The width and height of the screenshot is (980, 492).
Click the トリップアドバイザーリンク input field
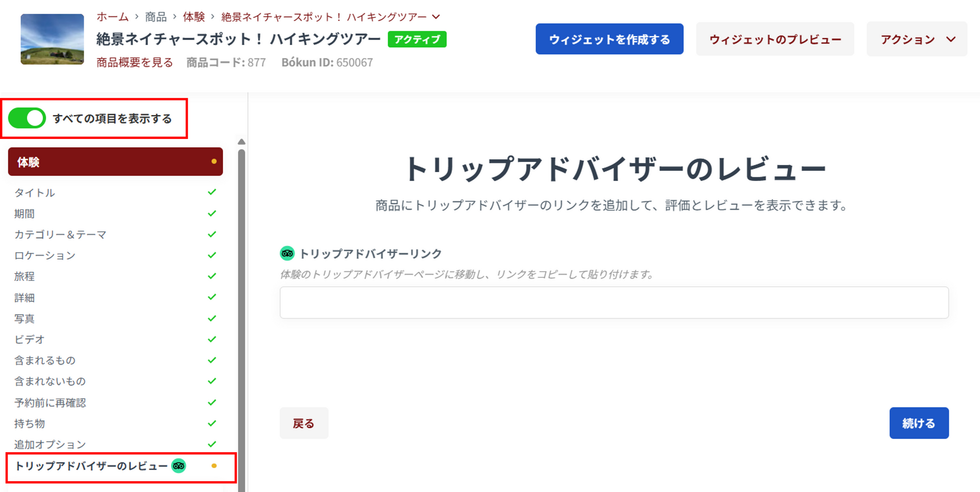614,302
